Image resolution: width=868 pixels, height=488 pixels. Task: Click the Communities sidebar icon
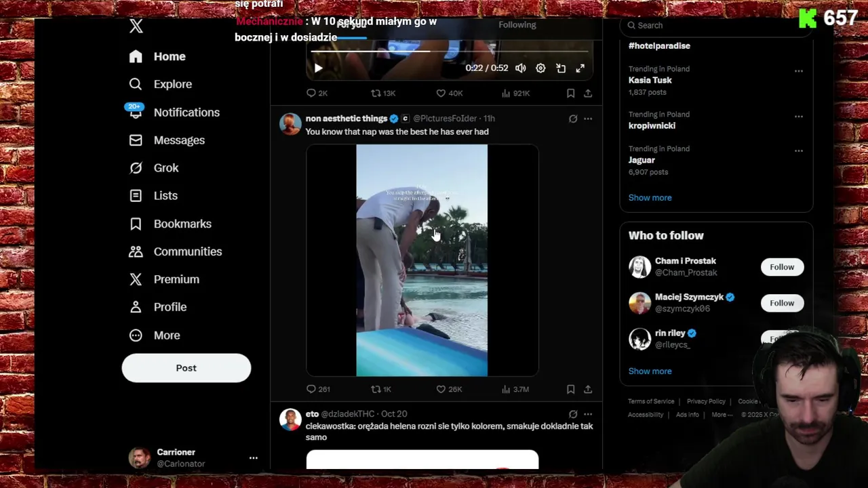point(136,251)
